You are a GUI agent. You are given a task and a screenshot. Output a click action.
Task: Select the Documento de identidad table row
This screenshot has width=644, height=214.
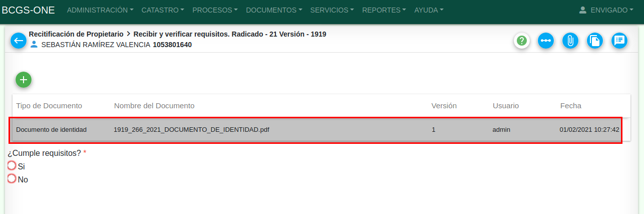coord(51,130)
